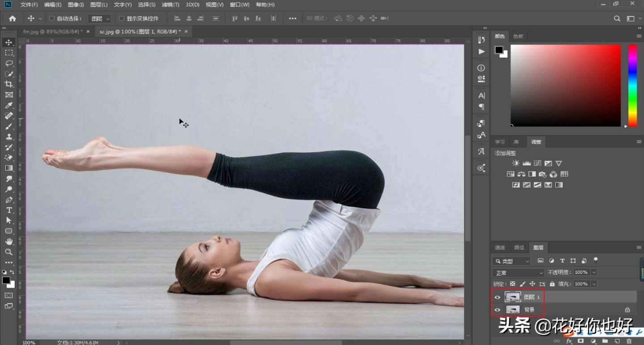Open the Move tool preset picker arrow
The height and width of the screenshot is (345, 644).
click(40, 19)
